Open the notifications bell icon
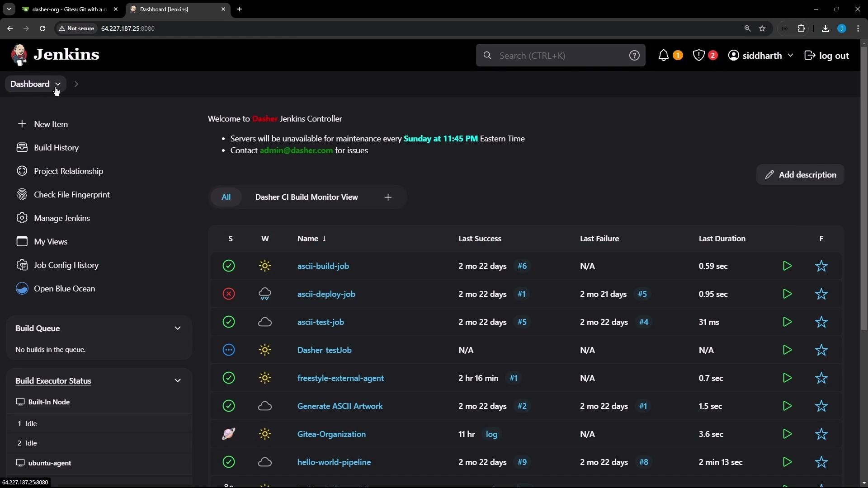868x488 pixels. (663, 56)
